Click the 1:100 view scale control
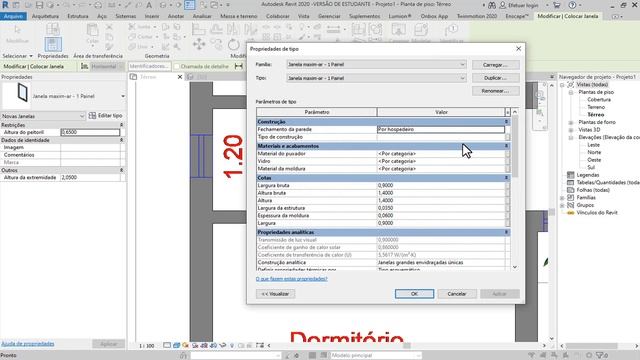 [x=147, y=346]
